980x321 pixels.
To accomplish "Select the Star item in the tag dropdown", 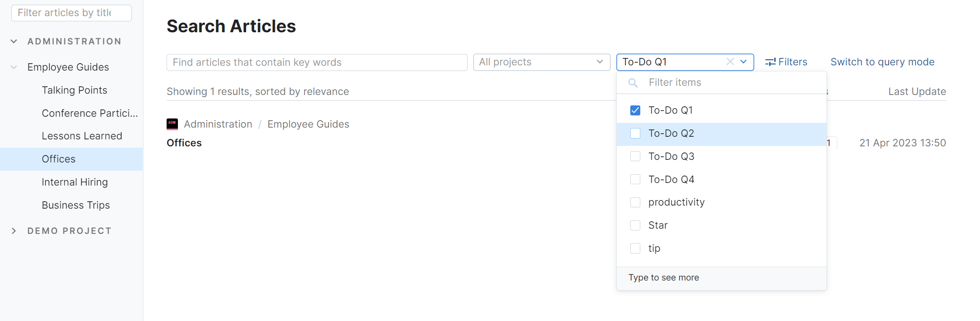I will pyautogui.click(x=658, y=225).
